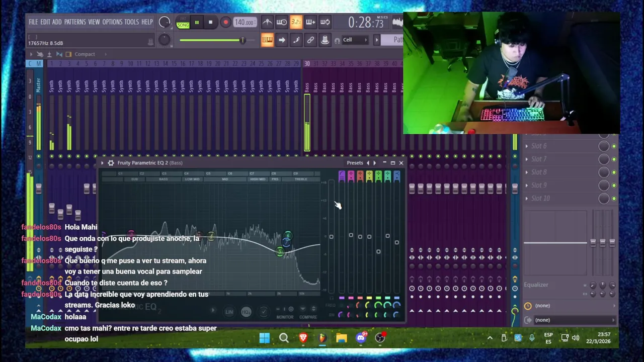Viewport: 644px width, 362px height.
Task: Select EQ band node 5 on the curve
Action: 280,252
